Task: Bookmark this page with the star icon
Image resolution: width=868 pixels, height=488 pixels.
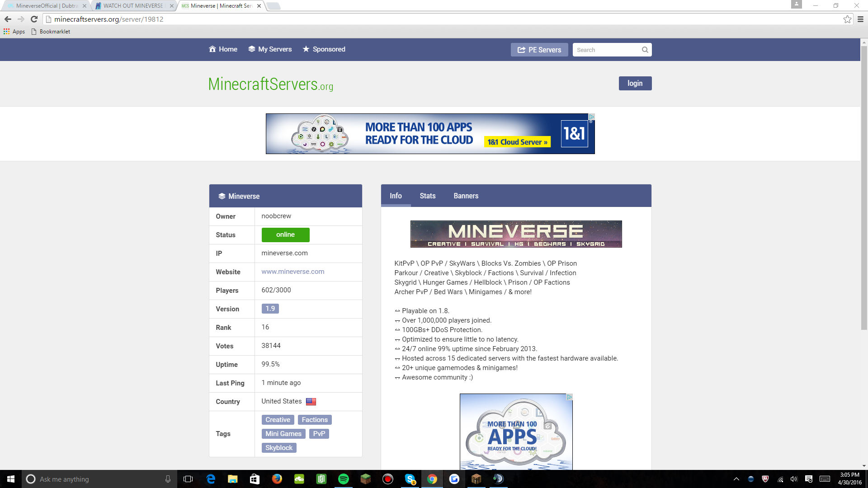Action: click(x=847, y=19)
